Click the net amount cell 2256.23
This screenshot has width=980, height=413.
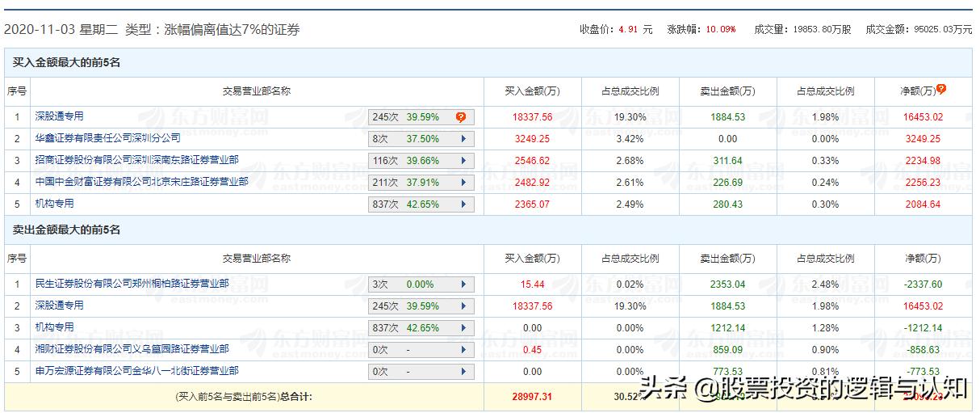pyautogui.click(x=923, y=183)
